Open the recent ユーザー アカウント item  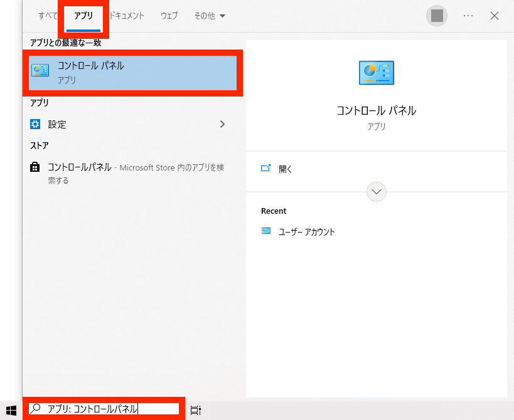[x=306, y=232]
